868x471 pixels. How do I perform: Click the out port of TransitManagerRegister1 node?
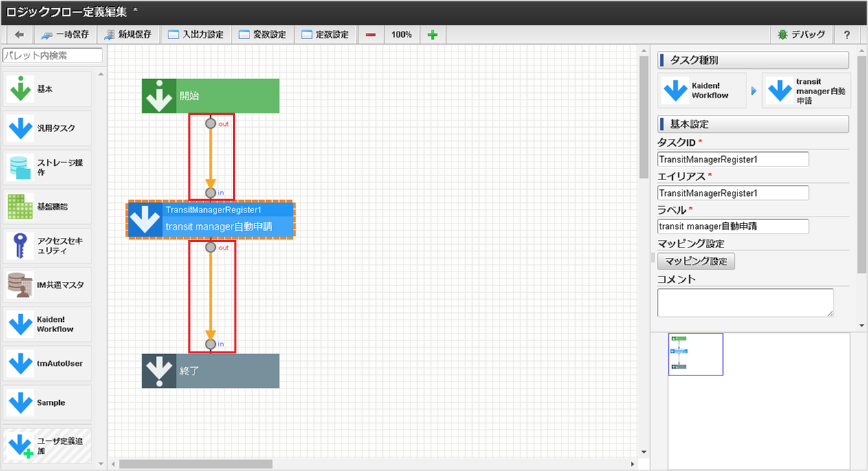pos(211,248)
